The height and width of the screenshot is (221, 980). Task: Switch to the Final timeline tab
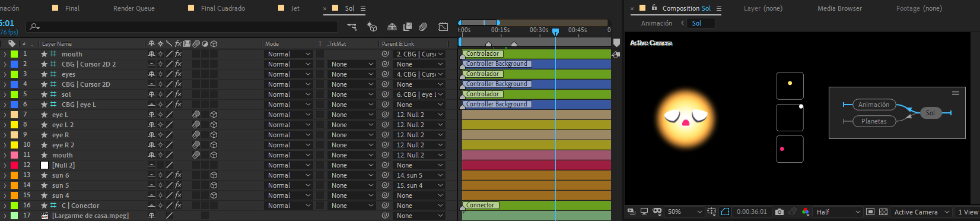pos(72,8)
